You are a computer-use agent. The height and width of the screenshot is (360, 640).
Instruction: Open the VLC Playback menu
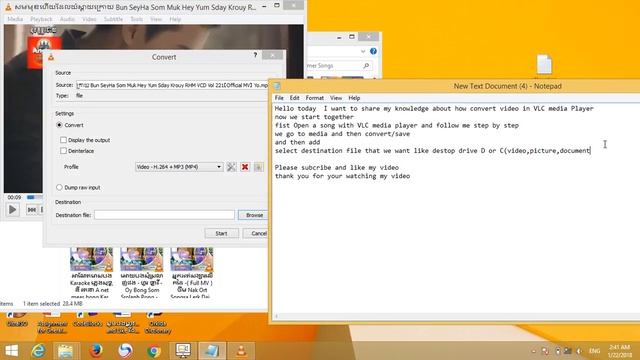tap(41, 19)
